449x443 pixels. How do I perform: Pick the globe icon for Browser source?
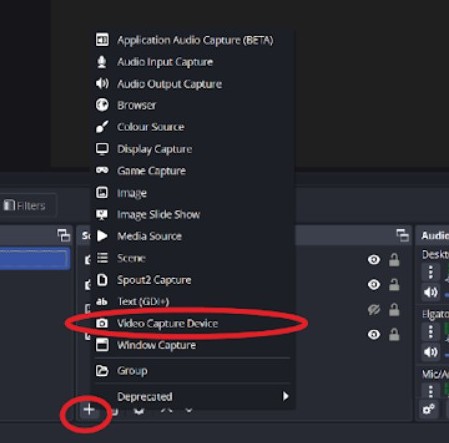[102, 105]
